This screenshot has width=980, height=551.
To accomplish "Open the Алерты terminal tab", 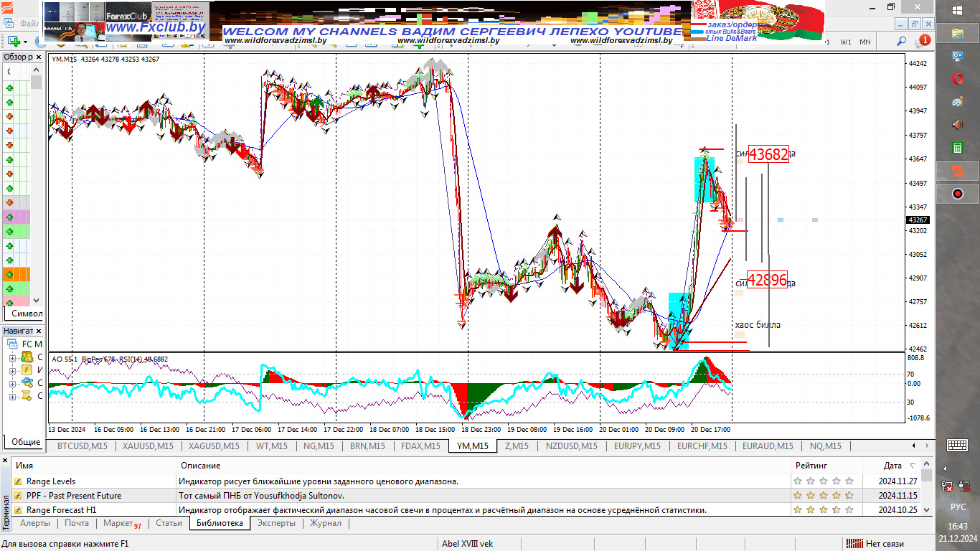I will tap(34, 524).
